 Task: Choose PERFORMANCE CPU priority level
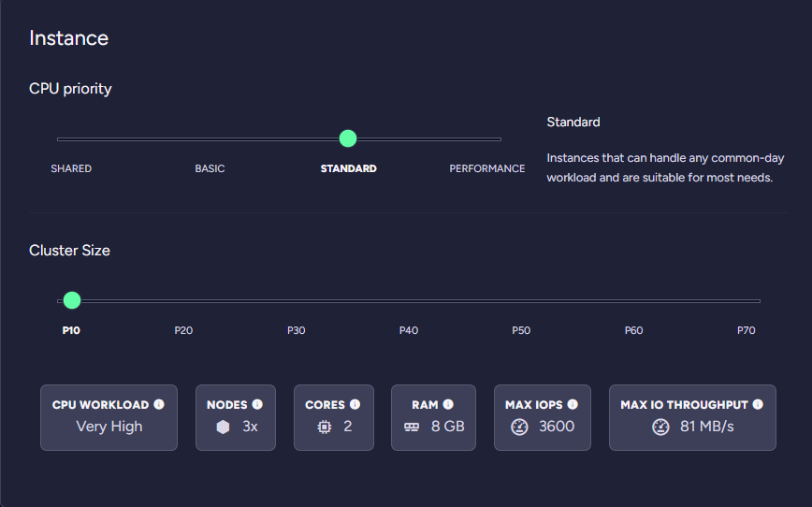(486, 168)
